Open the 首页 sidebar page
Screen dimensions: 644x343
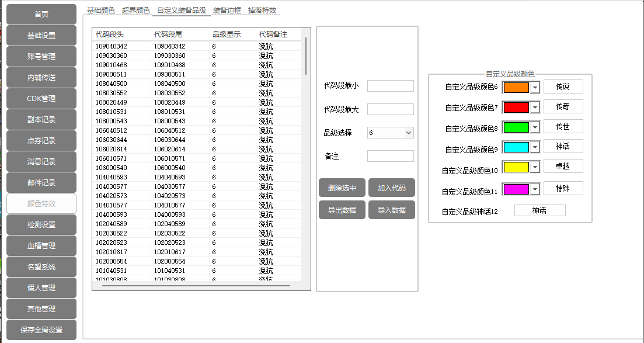41,15
